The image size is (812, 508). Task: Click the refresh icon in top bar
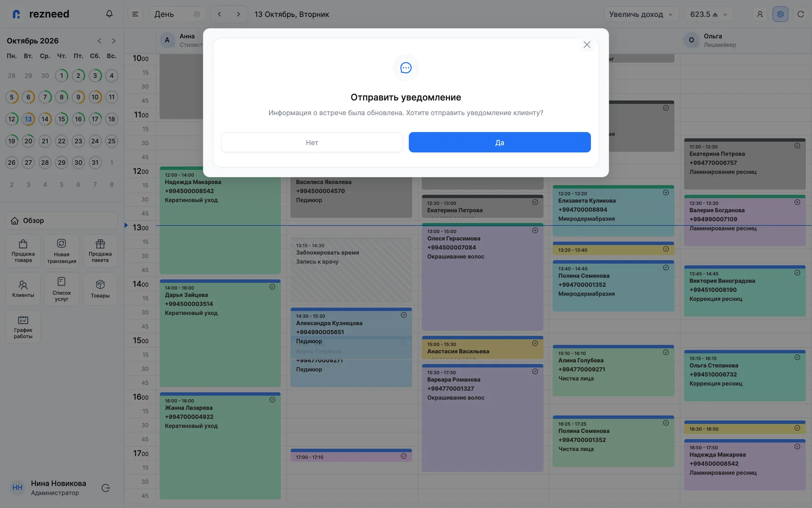(801, 14)
